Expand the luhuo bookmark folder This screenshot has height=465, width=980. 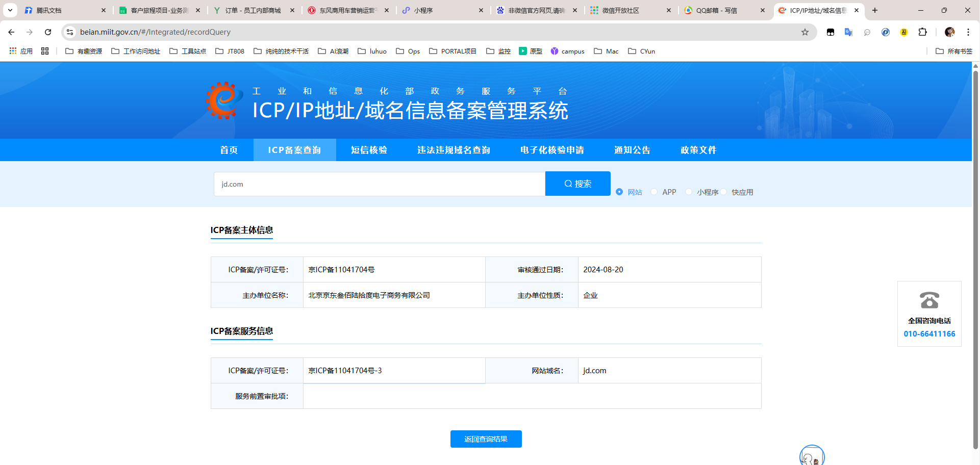(x=372, y=51)
